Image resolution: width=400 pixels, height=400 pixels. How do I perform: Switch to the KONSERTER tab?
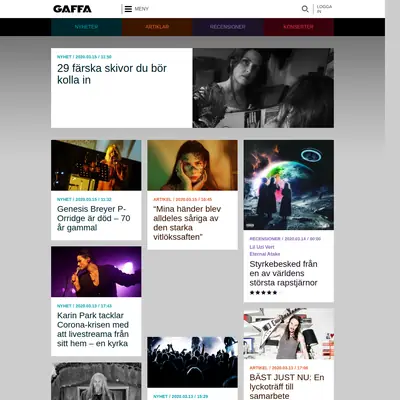298,27
